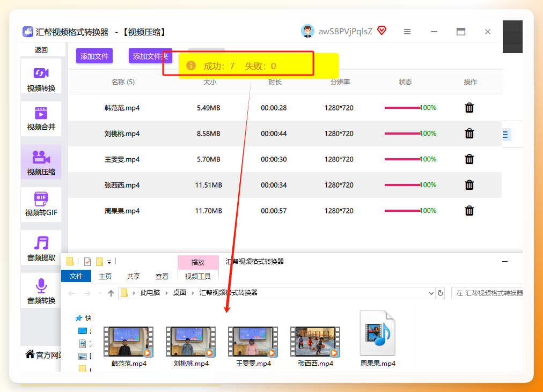The image size is (543, 392).
Task: Click the 分辨率 column header
Action: [x=340, y=82]
